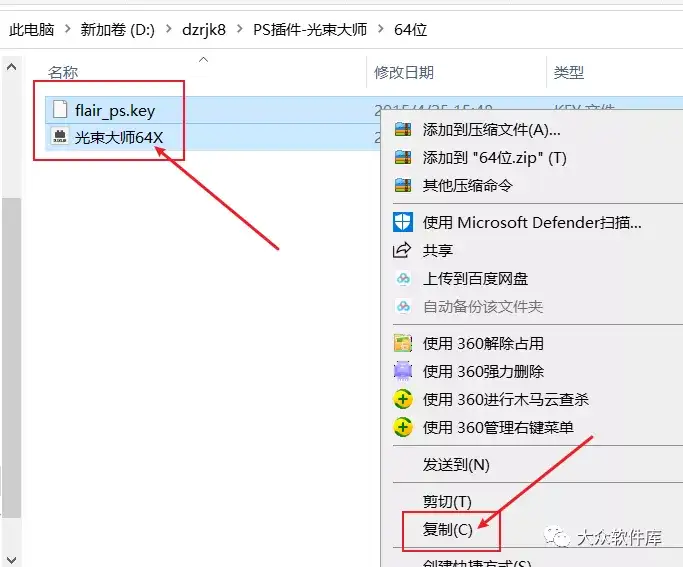Expand the chevron after dzrjk8
The image size is (683, 567).
click(240, 29)
